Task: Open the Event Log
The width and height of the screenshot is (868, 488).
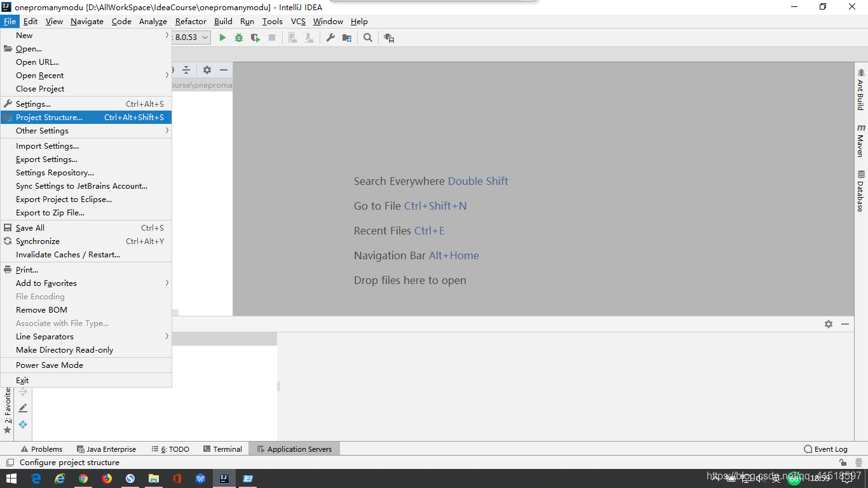Action: click(825, 449)
